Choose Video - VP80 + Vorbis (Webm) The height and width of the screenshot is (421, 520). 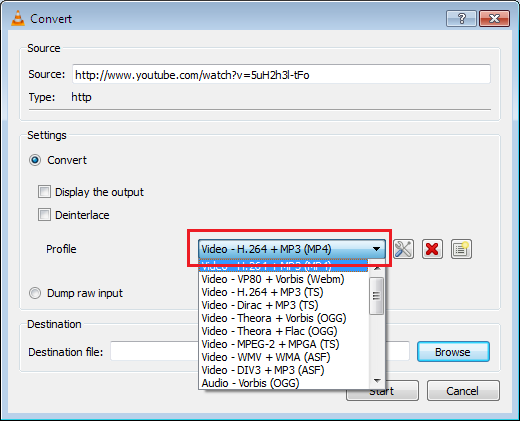click(284, 279)
